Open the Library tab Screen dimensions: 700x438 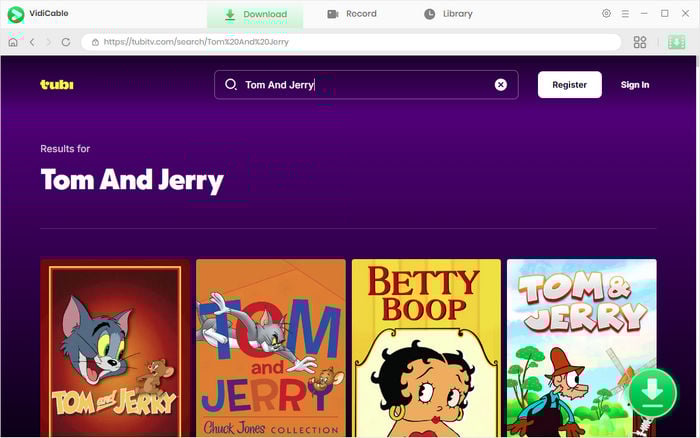pos(448,14)
